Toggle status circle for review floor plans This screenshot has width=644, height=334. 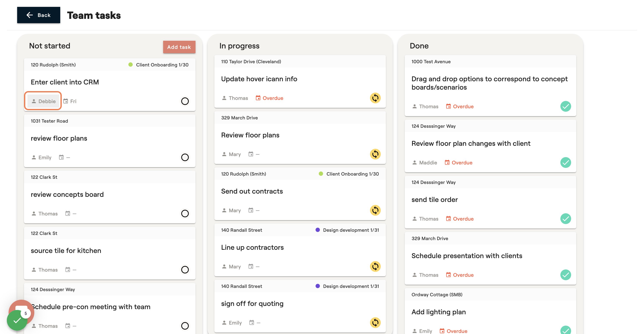[185, 157]
